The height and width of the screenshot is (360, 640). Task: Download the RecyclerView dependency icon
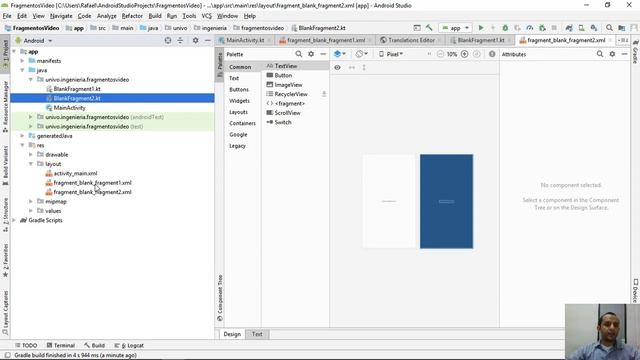pyautogui.click(x=324, y=94)
